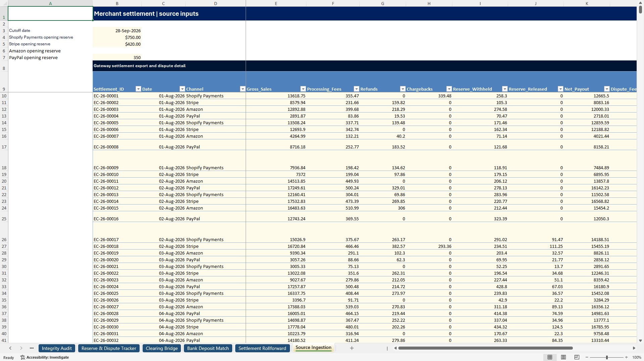Open Processing_Fees column filter dropdown

pos(356,89)
